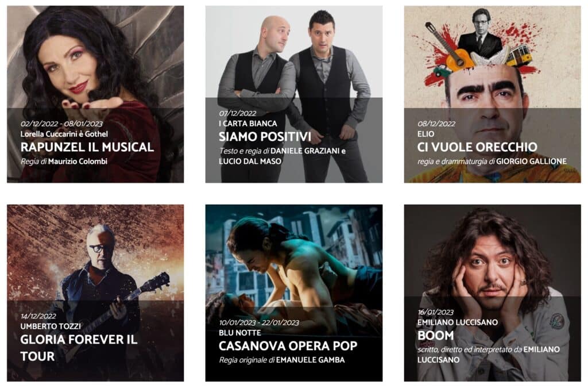588x388 pixels.
Task: Open the Ci Vuole Orecchio show title
Action: (477, 147)
